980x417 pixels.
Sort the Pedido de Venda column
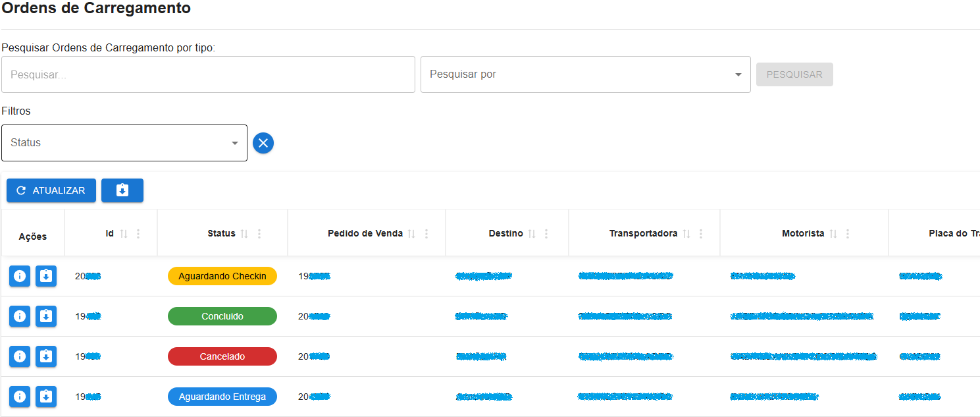point(412,233)
